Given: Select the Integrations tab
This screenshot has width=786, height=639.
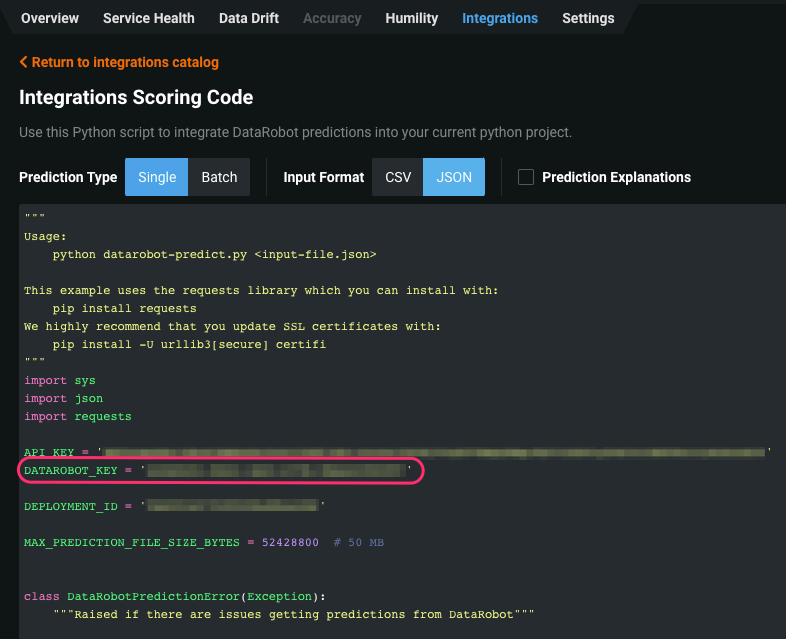Looking at the screenshot, I should click(x=500, y=18).
